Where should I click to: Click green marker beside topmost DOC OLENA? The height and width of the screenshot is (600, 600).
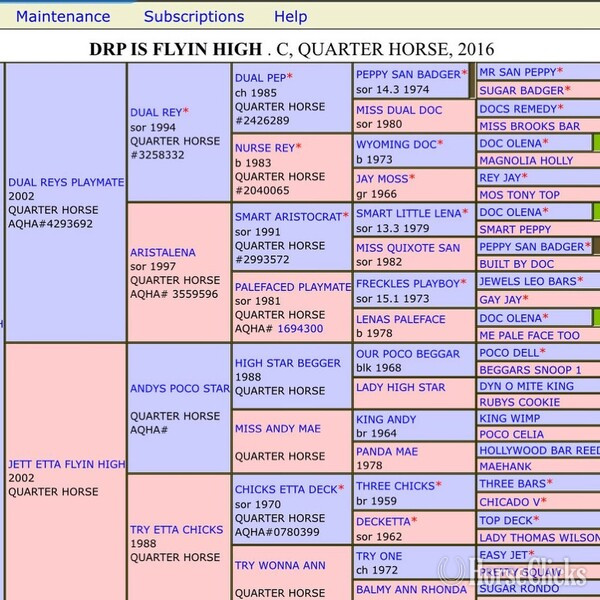(x=596, y=143)
